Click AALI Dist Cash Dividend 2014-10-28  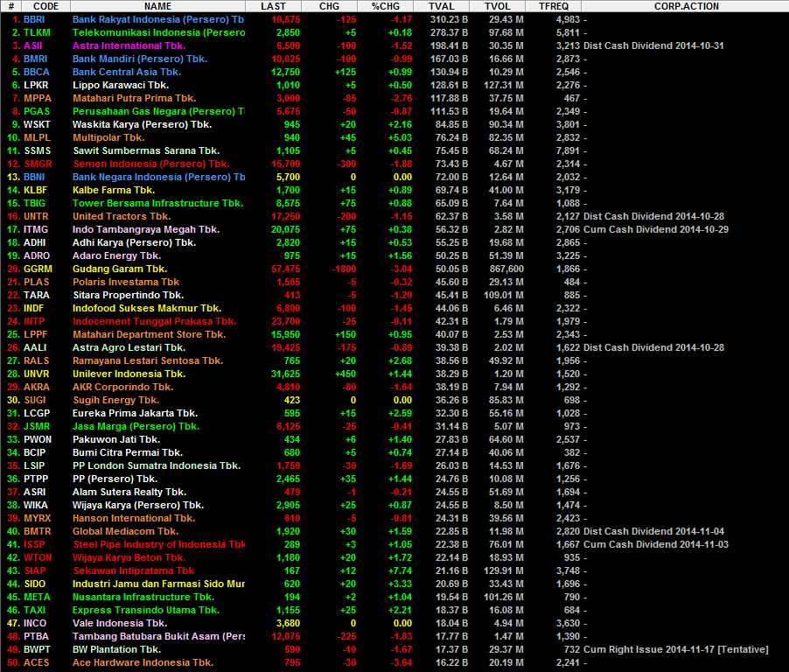(x=653, y=347)
